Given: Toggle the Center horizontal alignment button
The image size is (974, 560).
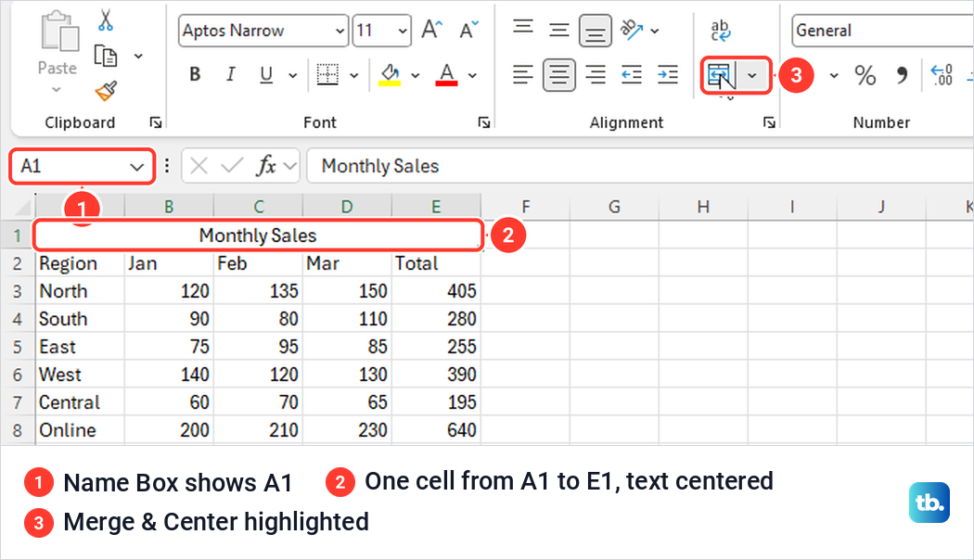Looking at the screenshot, I should pos(559,75).
